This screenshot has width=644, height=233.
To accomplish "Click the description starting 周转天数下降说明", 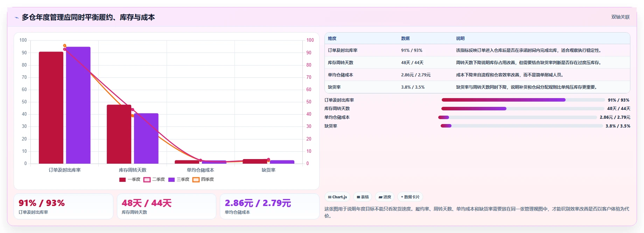I will coord(529,63).
